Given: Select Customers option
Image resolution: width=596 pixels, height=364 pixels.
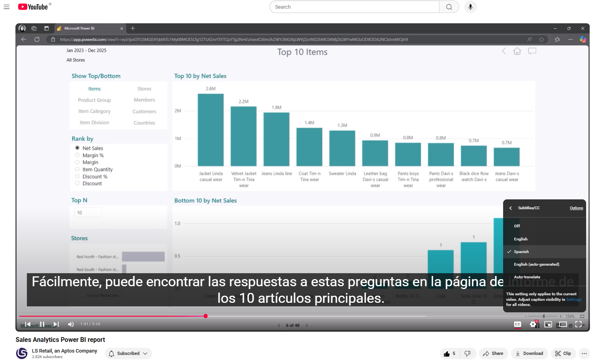Looking at the screenshot, I should [144, 112].
